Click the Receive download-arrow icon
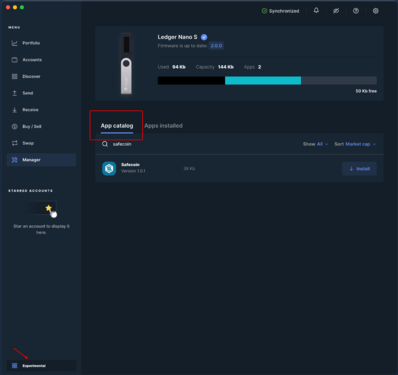 coord(14,110)
